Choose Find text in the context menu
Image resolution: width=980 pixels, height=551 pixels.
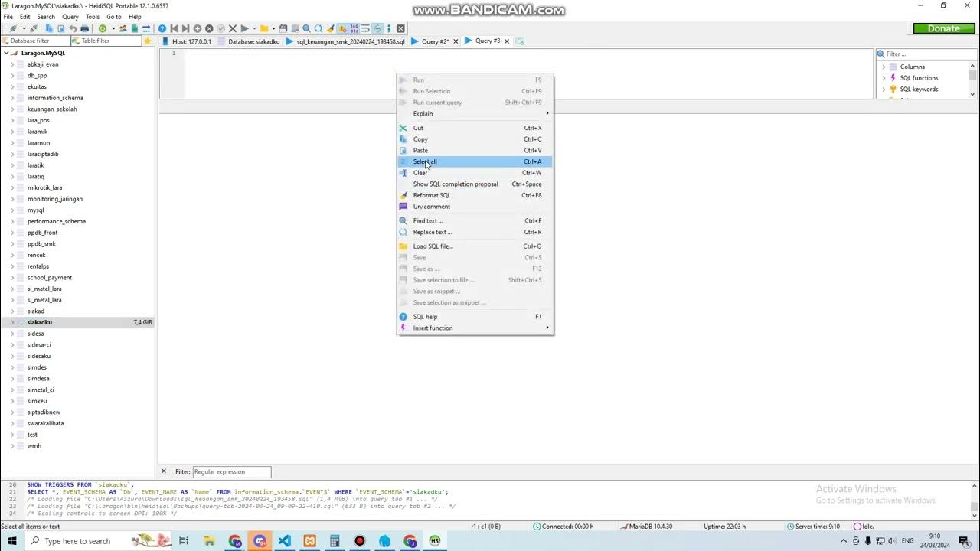[x=475, y=220]
